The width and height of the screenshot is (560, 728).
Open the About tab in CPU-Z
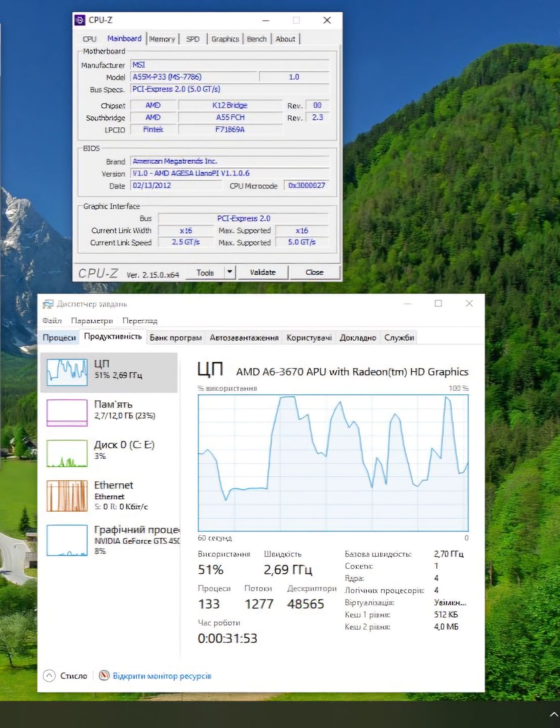coord(286,39)
